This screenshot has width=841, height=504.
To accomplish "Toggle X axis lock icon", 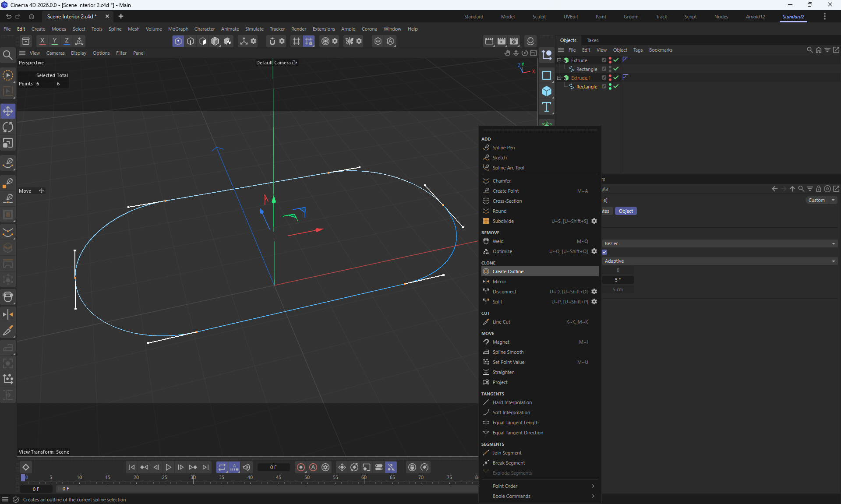I will point(42,41).
